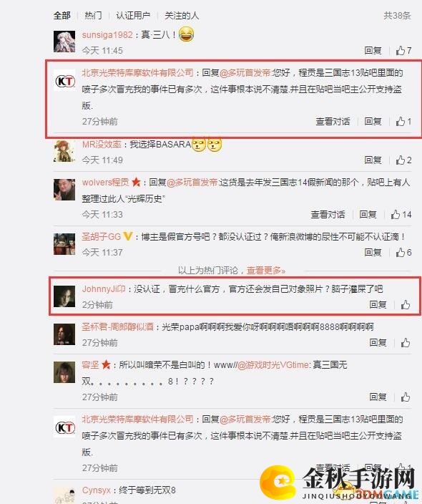Open 查看对话 on wolvers程贡's comment
The height and width of the screenshot is (504, 422).
328,214
